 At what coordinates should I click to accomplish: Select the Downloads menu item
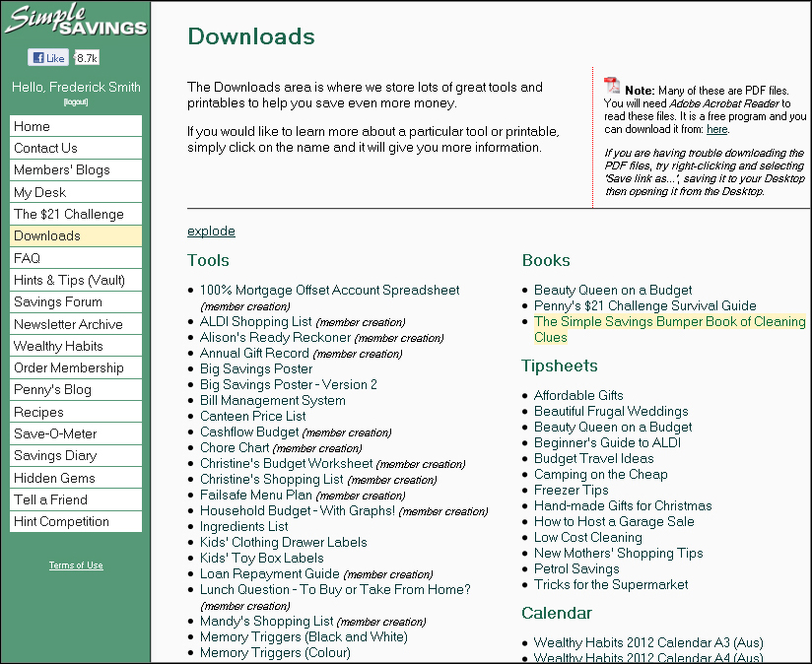click(76, 235)
